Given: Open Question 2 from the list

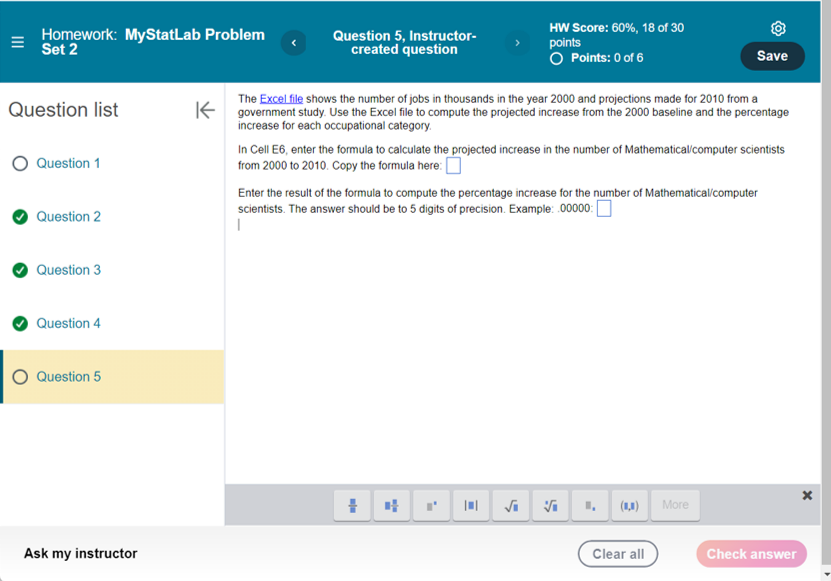Looking at the screenshot, I should tap(68, 216).
